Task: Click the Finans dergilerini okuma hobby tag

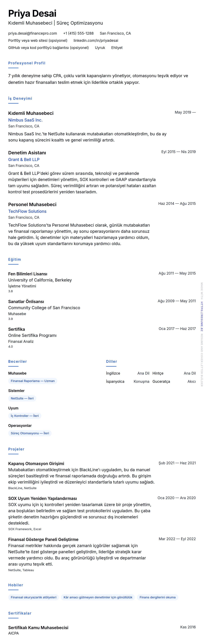Action: point(157,597)
